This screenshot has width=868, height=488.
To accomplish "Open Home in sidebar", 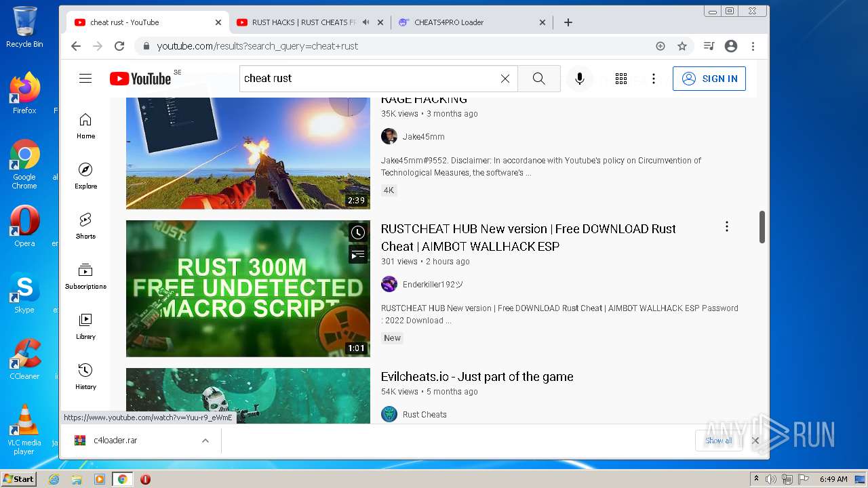I will click(x=85, y=126).
